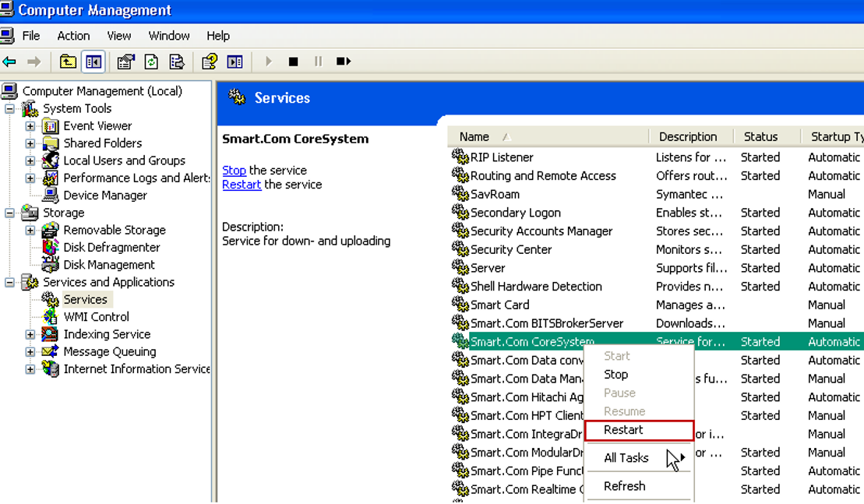Open the Window menu
The image size is (864, 504).
pos(169,36)
